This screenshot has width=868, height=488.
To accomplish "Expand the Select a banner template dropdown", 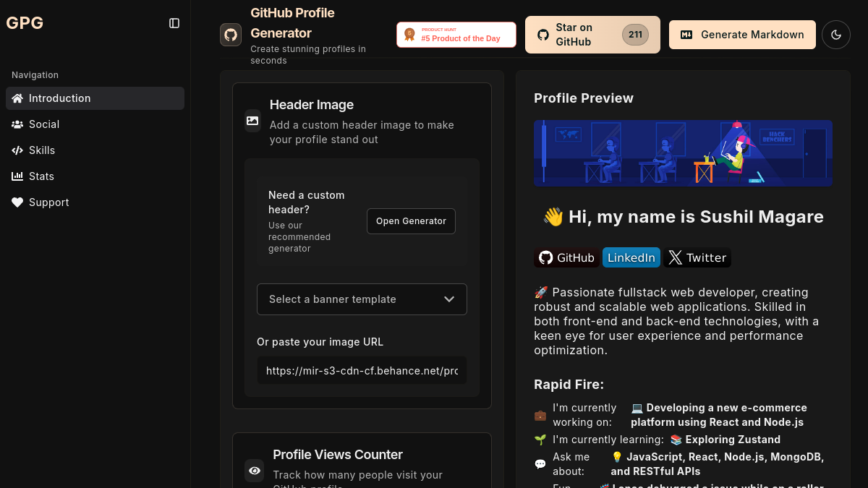I will 362,299.
